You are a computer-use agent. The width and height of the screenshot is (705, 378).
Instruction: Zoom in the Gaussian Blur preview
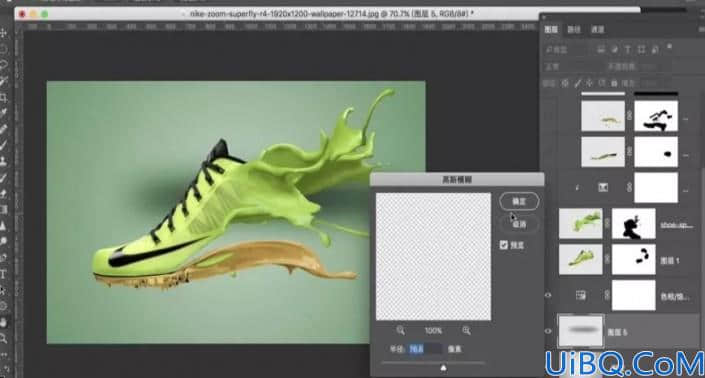point(466,330)
